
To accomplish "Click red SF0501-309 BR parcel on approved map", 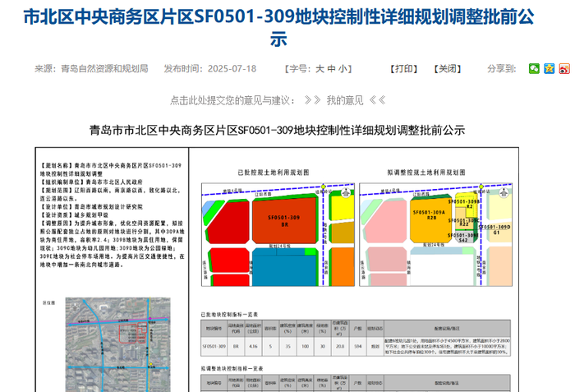I will (284, 220).
